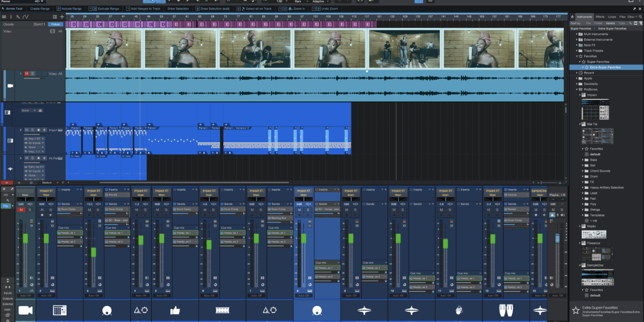
Task: Collapse the PreSonus vendor folder
Action: 577,89
